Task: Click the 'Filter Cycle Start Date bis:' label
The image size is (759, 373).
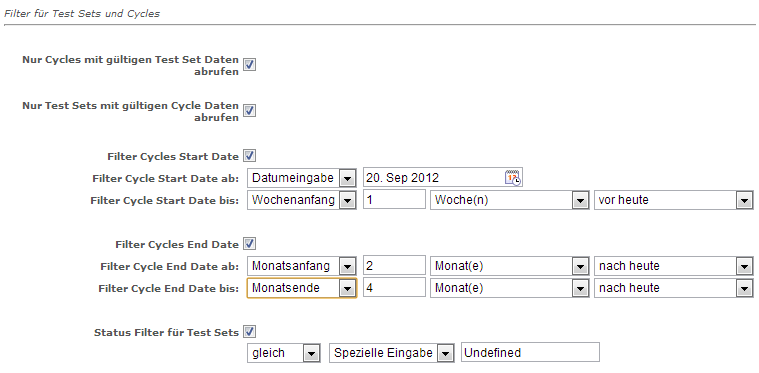Action: (165, 200)
